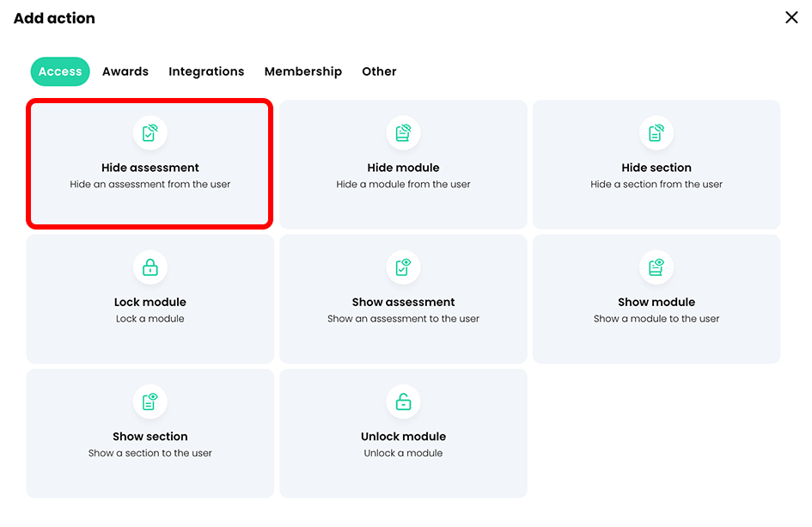Select the Hide module action card
This screenshot has height=527, width=812.
pos(403,163)
